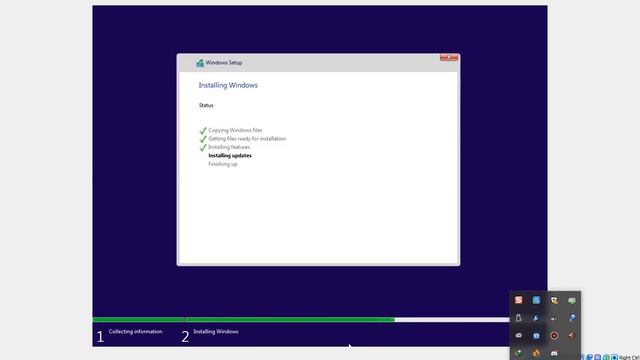This screenshot has height=360, width=640.
Task: Click step 1 "Collecting information" label
Action: click(x=136, y=331)
